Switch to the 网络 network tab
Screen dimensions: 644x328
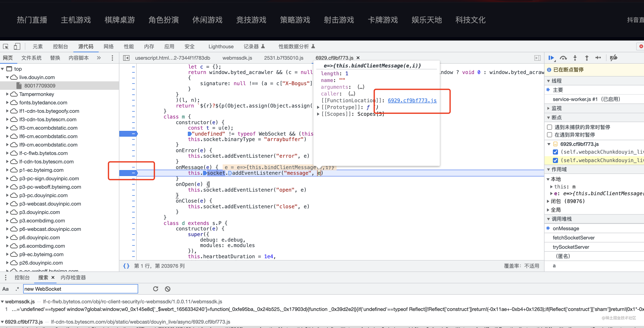pyautogui.click(x=108, y=46)
